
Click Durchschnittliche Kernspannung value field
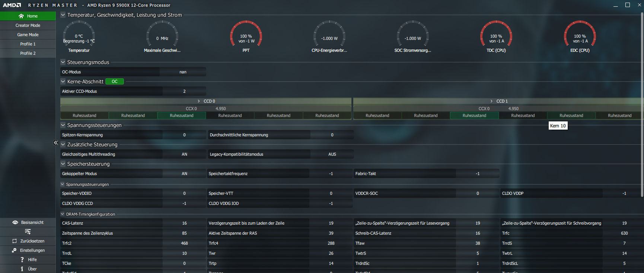pos(332,135)
